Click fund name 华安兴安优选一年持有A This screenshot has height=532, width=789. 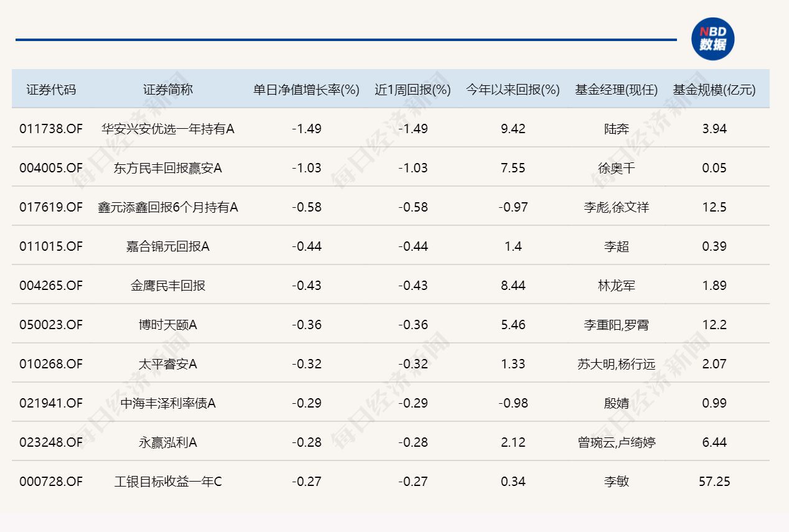(168, 129)
